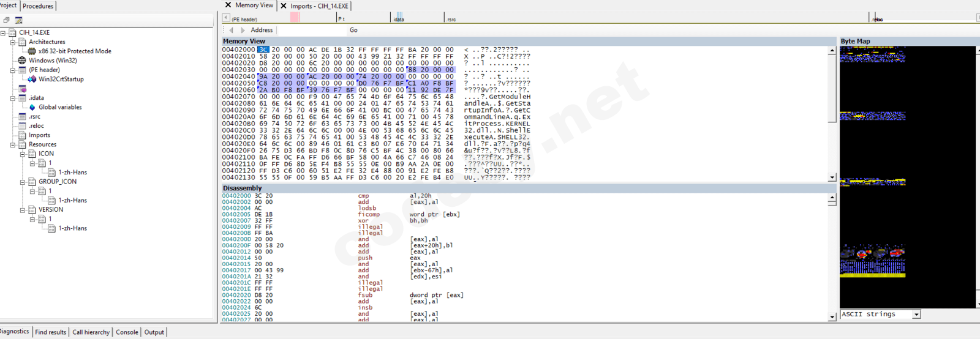Select the Win32CrtStartup tree item
The height and width of the screenshot is (339, 980).
[x=61, y=79]
